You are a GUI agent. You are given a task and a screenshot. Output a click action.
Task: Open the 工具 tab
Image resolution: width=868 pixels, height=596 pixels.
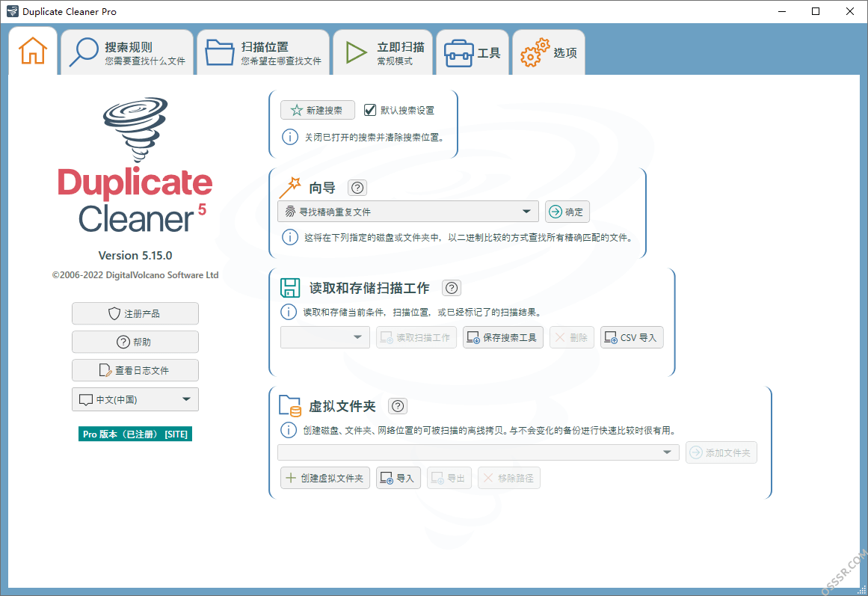point(473,52)
